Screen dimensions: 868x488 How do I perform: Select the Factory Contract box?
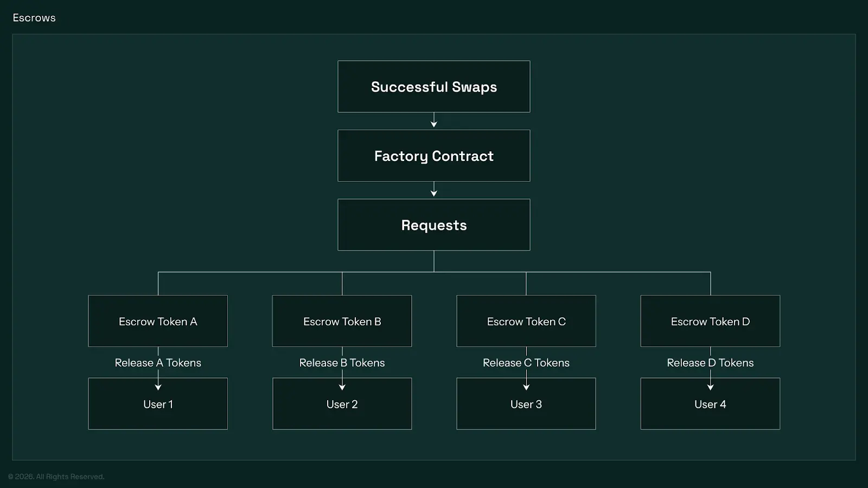[433, 156]
